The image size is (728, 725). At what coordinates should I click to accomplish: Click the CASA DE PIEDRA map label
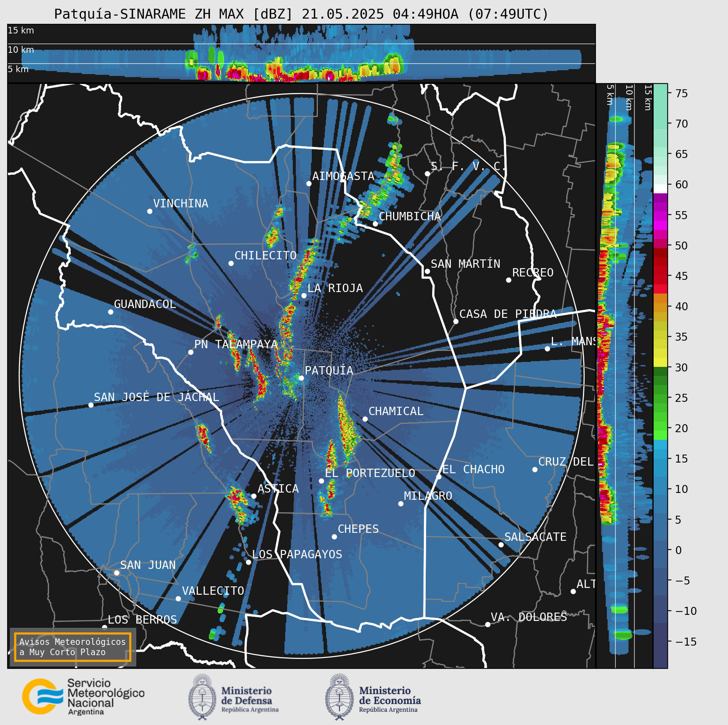[x=508, y=314]
